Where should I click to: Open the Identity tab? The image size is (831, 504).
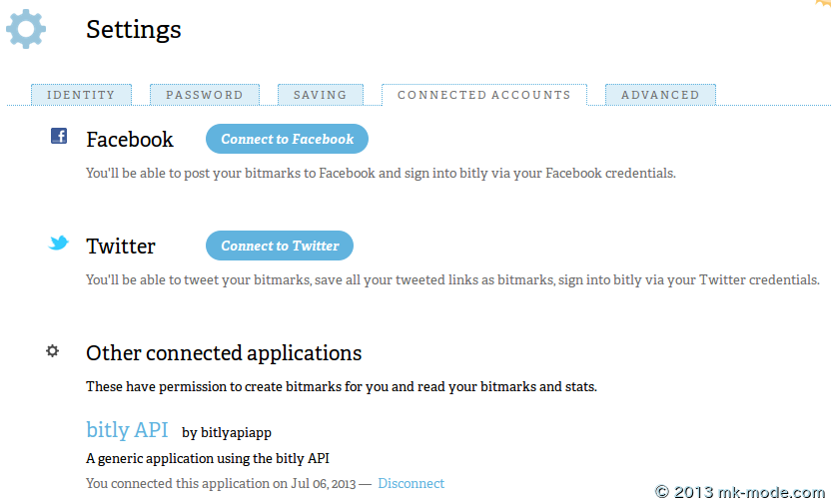[x=81, y=95]
